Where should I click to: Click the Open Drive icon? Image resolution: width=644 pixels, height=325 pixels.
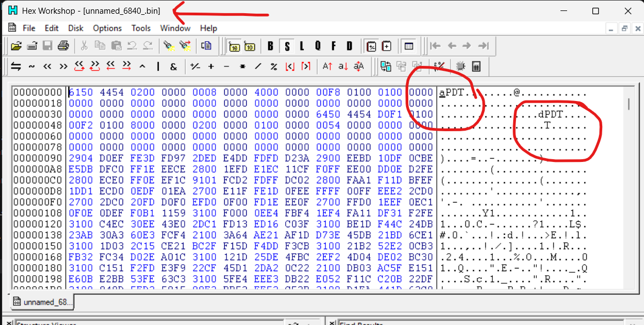point(32,46)
